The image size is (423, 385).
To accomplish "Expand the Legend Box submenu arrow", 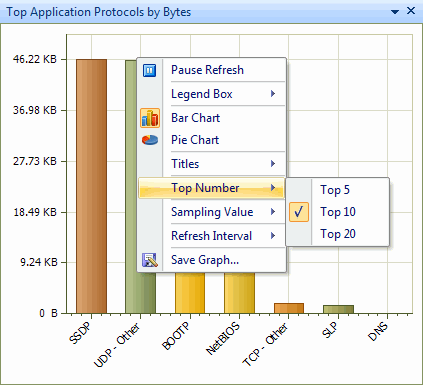I will 273,94.
